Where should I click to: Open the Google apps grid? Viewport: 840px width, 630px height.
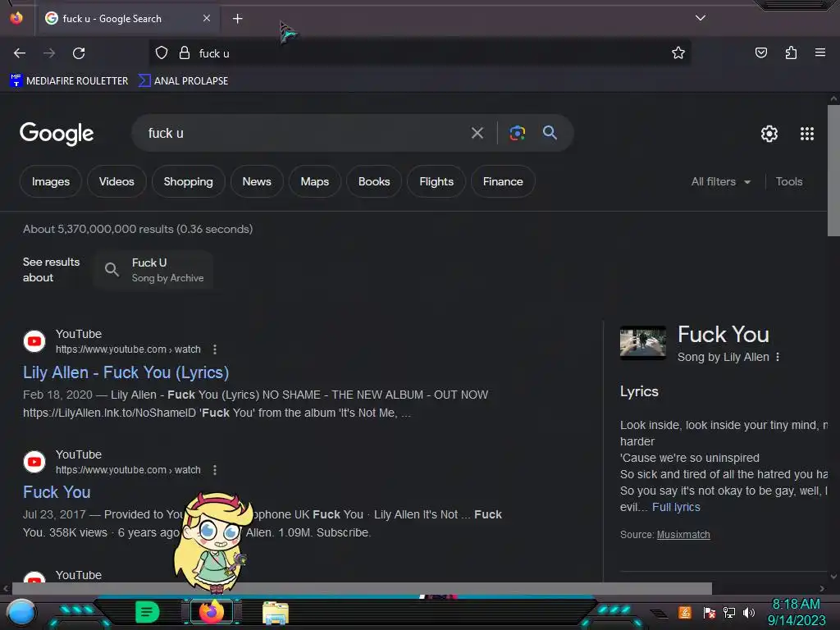click(807, 134)
